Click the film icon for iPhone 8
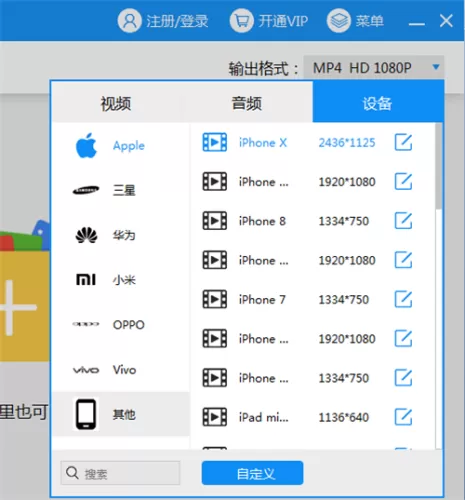The height and width of the screenshot is (500, 465). [x=215, y=221]
